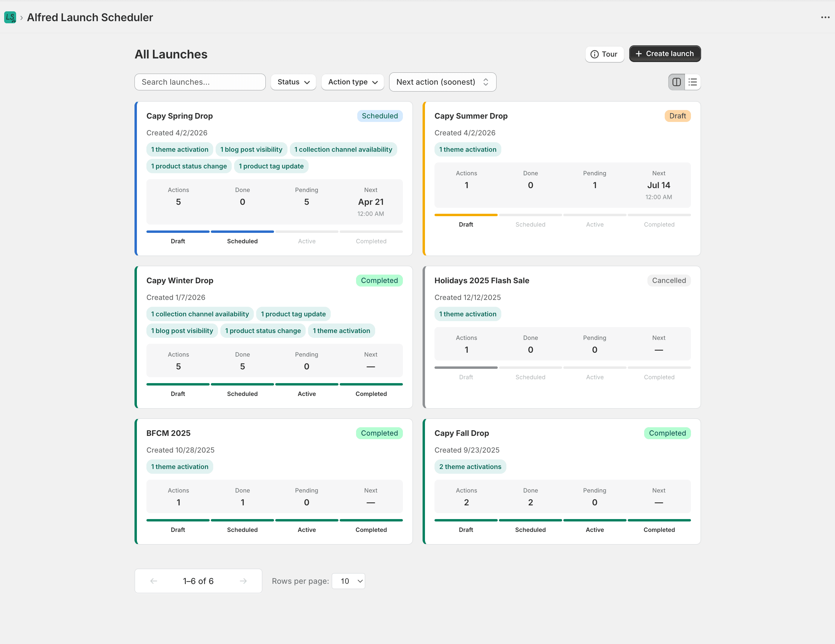The width and height of the screenshot is (835, 644).
Task: Click the plus icon on Create launch
Action: tap(638, 53)
